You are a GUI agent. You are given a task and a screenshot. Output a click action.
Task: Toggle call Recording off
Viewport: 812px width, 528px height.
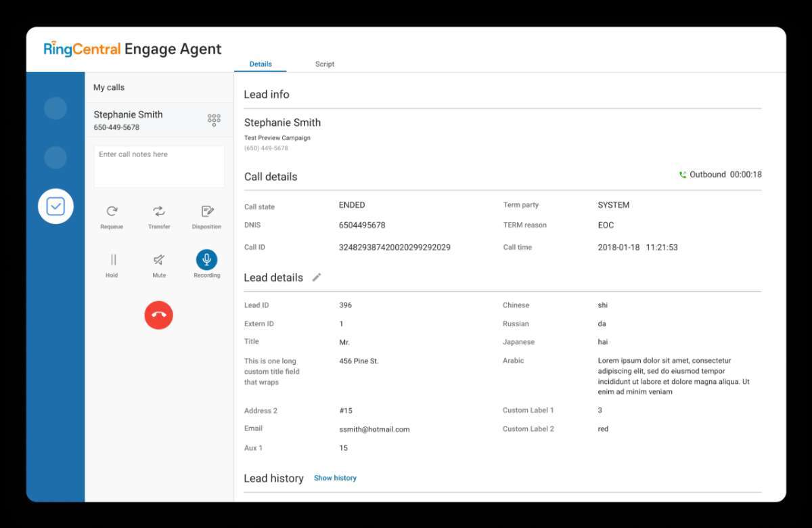(x=206, y=259)
